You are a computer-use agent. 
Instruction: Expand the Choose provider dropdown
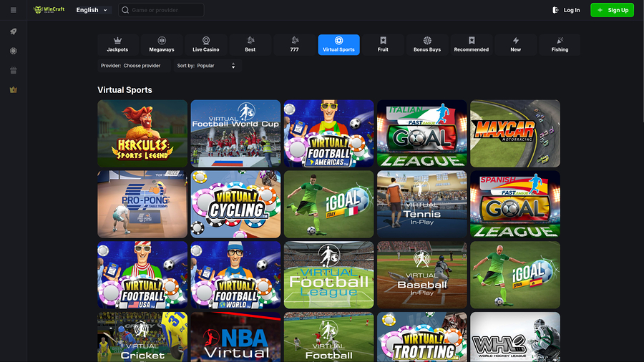[x=134, y=66]
